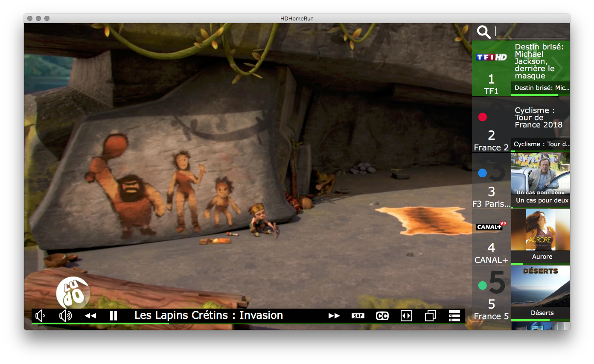Select the 'F3 Paris...' channel name label

[492, 204]
